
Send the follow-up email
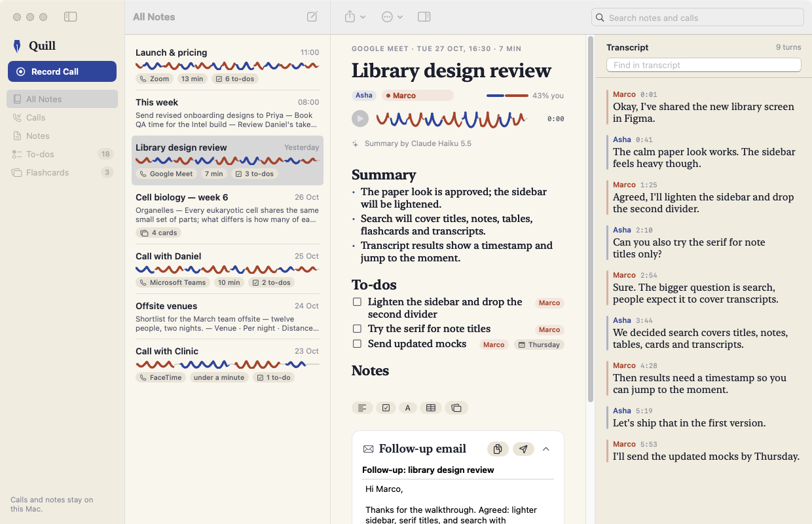pyautogui.click(x=523, y=449)
